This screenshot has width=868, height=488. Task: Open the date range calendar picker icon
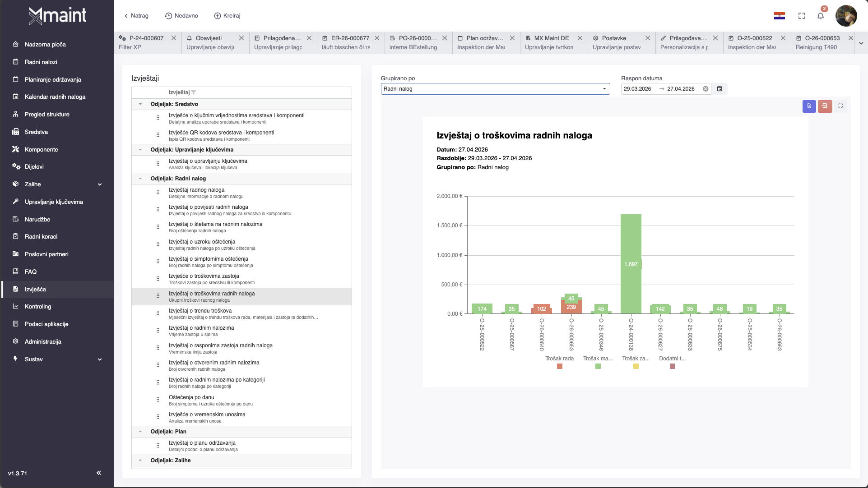(x=719, y=89)
